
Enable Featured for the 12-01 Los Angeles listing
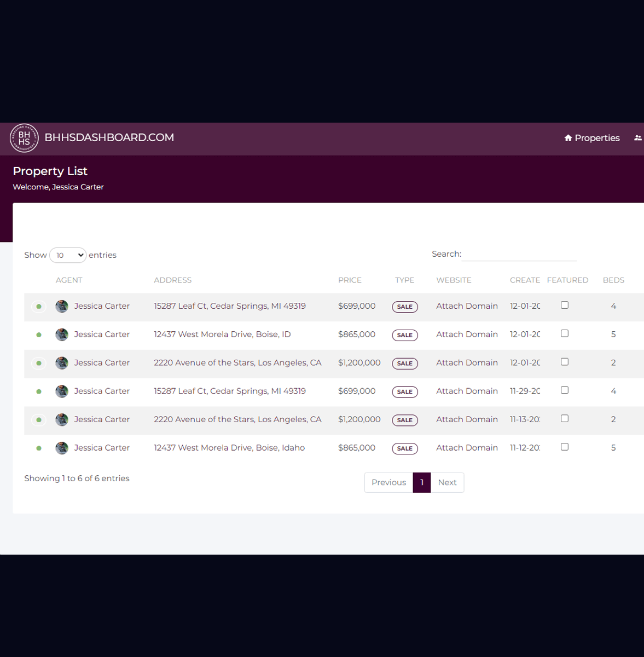565,362
